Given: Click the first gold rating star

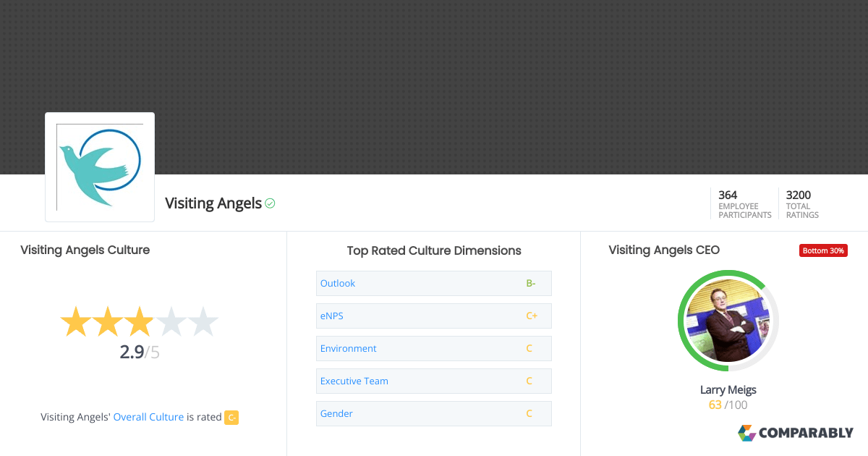Looking at the screenshot, I should (x=74, y=322).
